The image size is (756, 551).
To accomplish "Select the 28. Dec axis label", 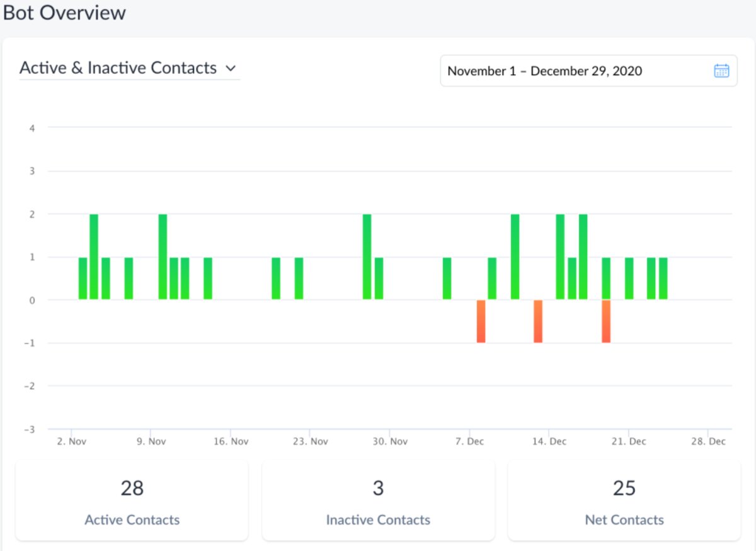I will pos(708,441).
